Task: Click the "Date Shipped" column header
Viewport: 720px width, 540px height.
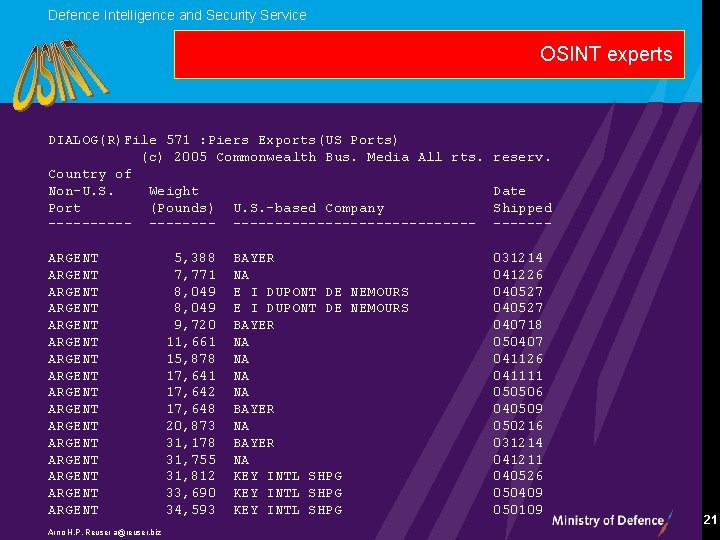Action: pos(523,200)
